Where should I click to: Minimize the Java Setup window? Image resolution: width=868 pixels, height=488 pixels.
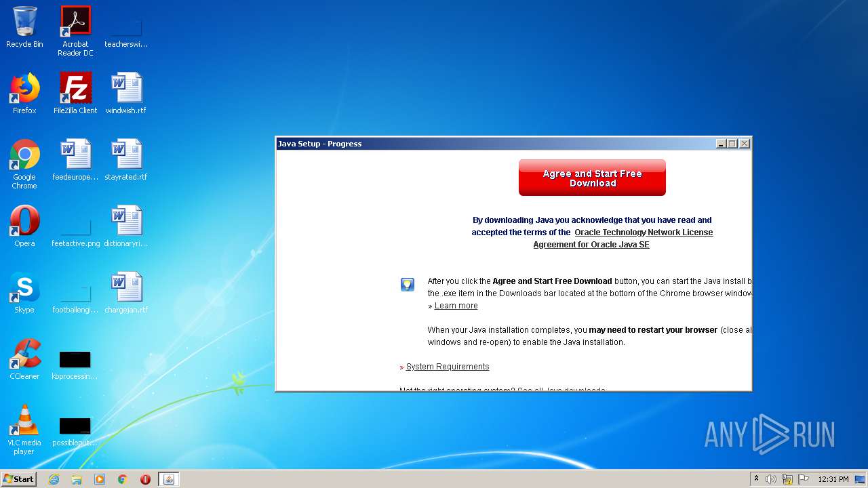721,144
